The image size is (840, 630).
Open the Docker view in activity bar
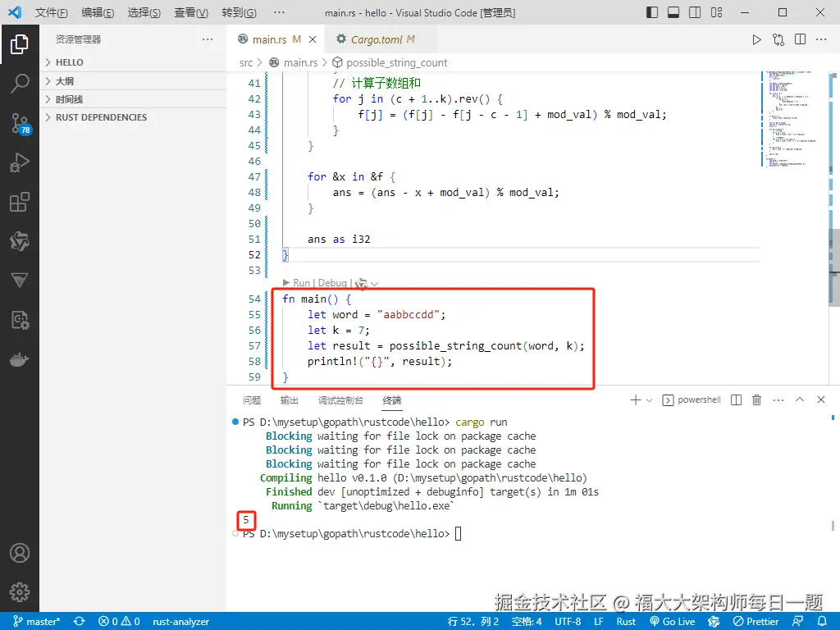pos(20,359)
